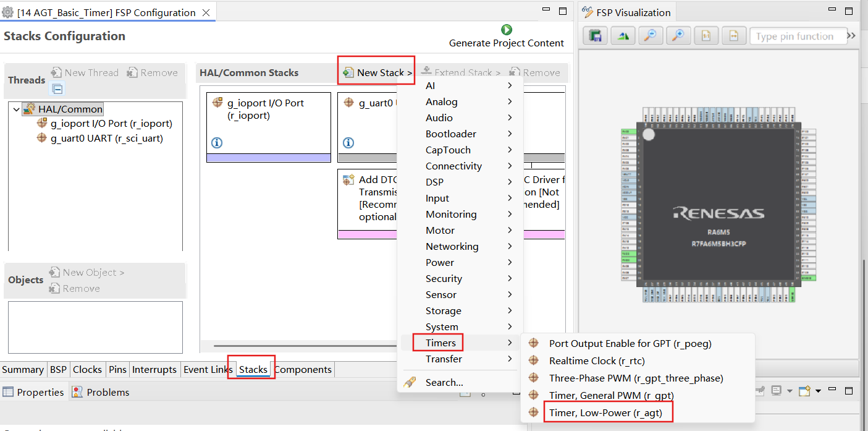Open the Components tab
The height and width of the screenshot is (431, 868).
[303, 369]
